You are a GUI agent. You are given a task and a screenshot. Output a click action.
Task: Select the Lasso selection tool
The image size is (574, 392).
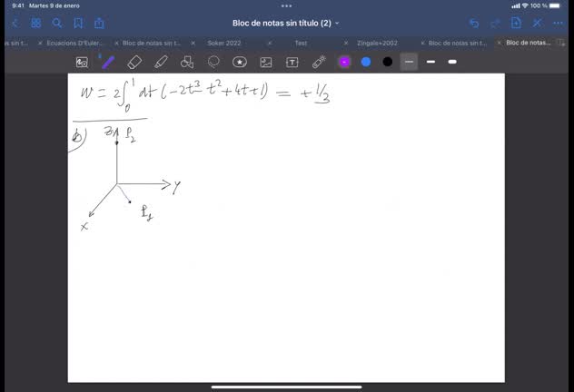213,63
